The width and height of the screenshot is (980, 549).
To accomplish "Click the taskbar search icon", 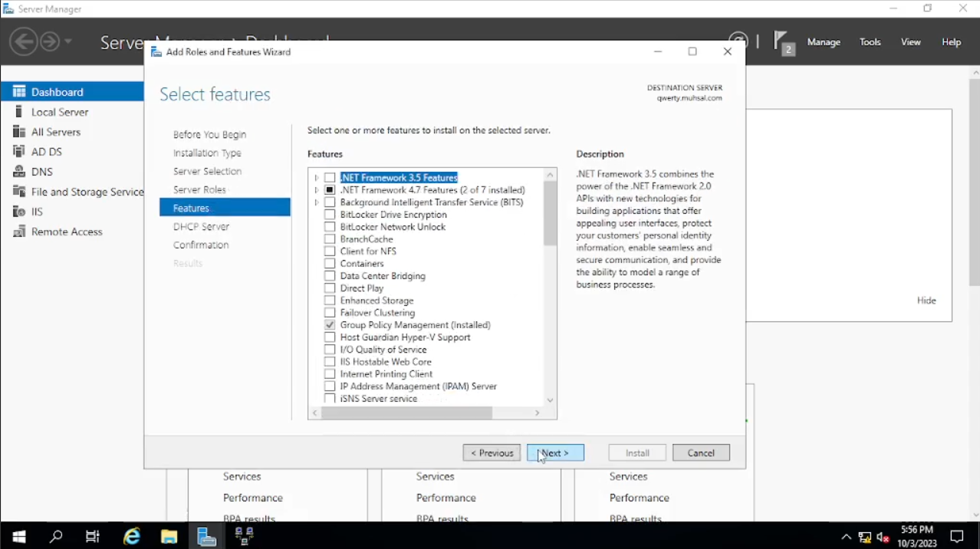I will click(x=56, y=536).
